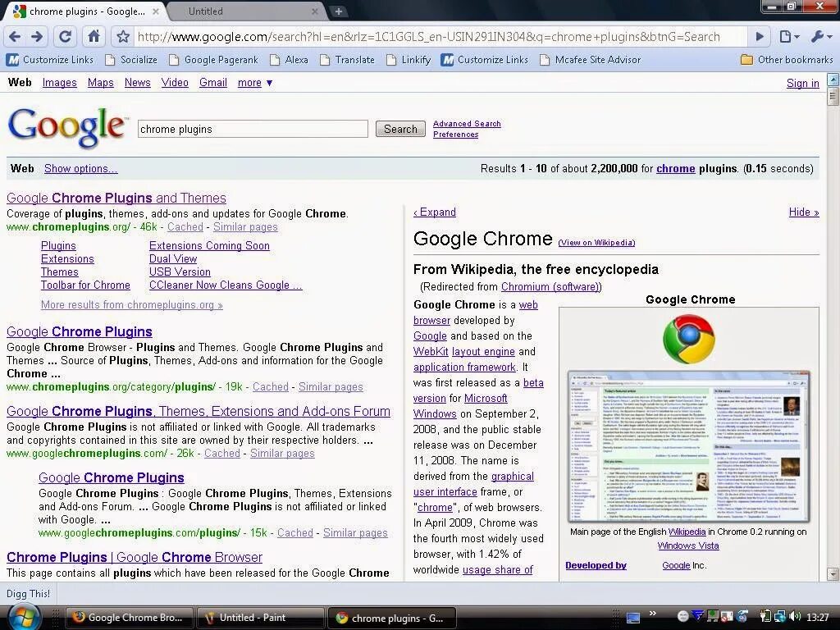840x630 pixels.
Task: Click the chrome plugins taskbar button
Action: point(391,618)
